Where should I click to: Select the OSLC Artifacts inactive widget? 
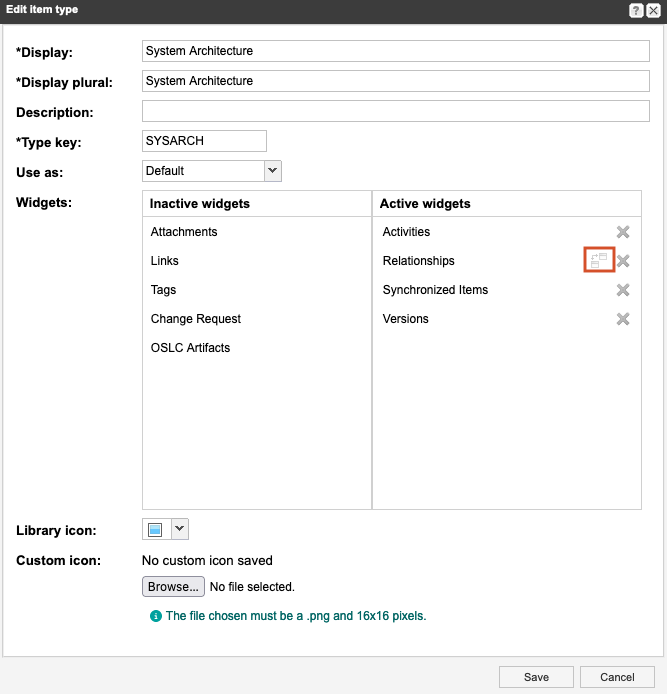tap(190, 348)
